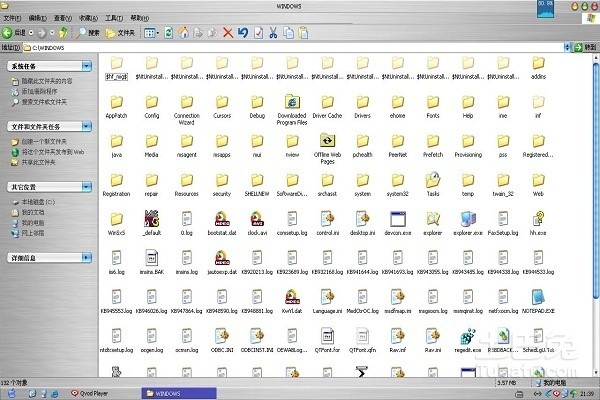The height and width of the screenshot is (400, 600).
Task: Open the 搜索 search tool
Action: 88,33
